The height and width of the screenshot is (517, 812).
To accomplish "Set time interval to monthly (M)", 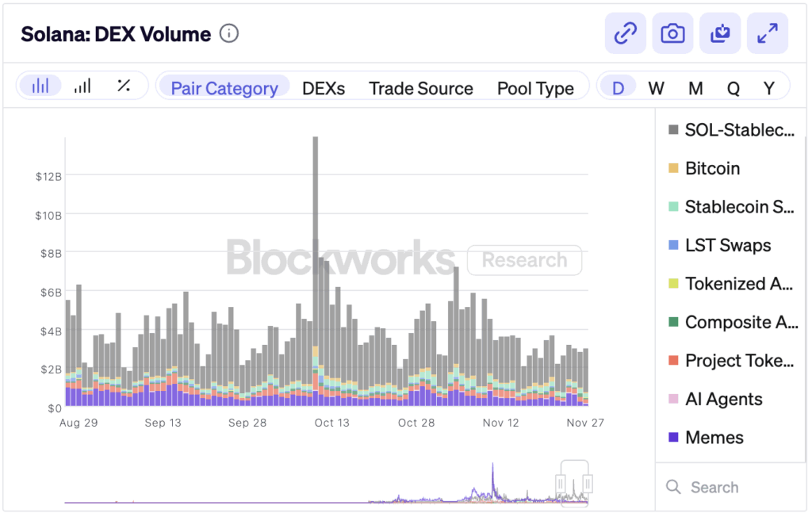I will coord(695,88).
